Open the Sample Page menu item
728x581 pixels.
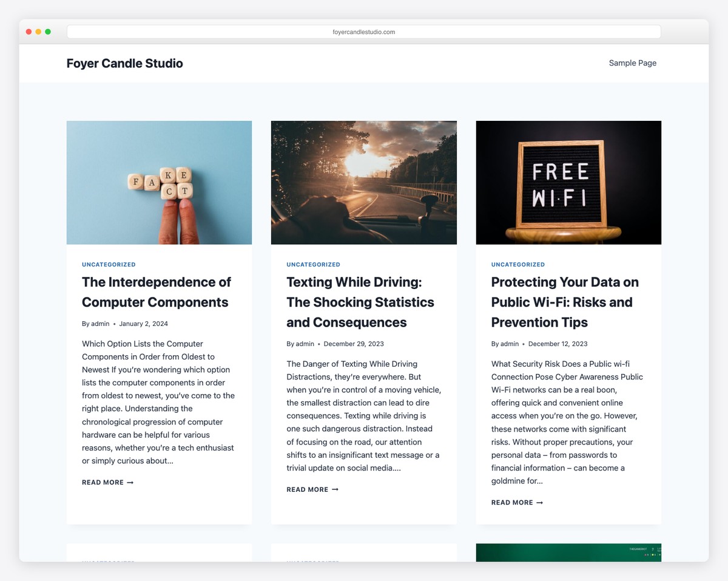pyautogui.click(x=632, y=63)
